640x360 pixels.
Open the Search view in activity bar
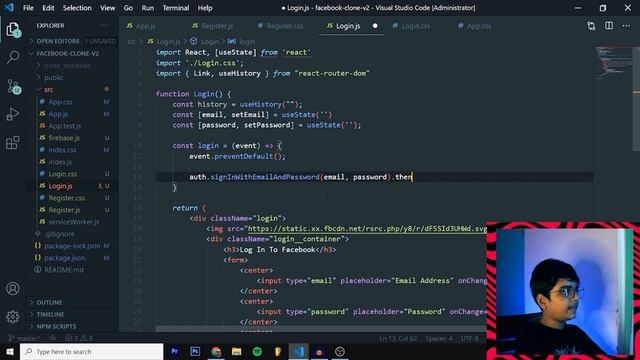coord(13,57)
